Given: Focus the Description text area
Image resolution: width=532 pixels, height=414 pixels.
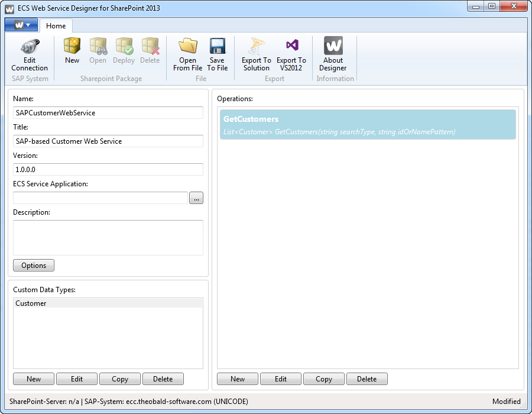Looking at the screenshot, I should pyautogui.click(x=108, y=237).
